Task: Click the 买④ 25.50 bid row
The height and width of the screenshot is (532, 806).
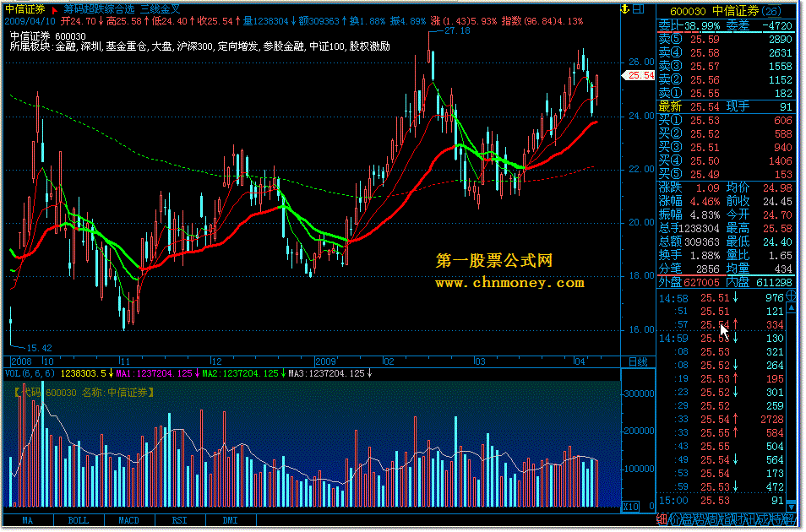Action: coord(725,161)
